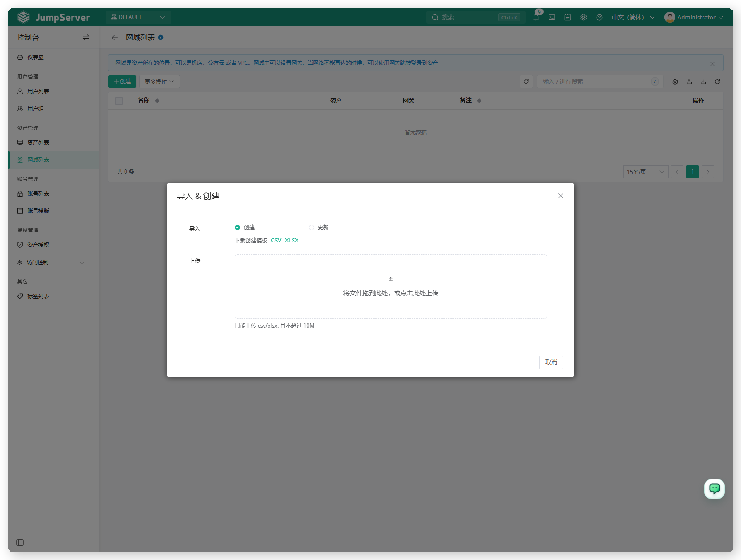This screenshot has height=560, width=741.
Task: Open 用户列表 in the sidebar
Action: 53,92
